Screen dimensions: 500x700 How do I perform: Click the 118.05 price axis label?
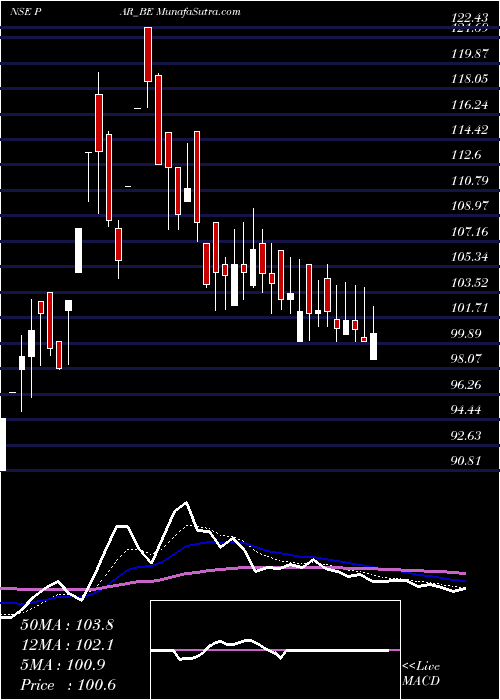click(467, 79)
